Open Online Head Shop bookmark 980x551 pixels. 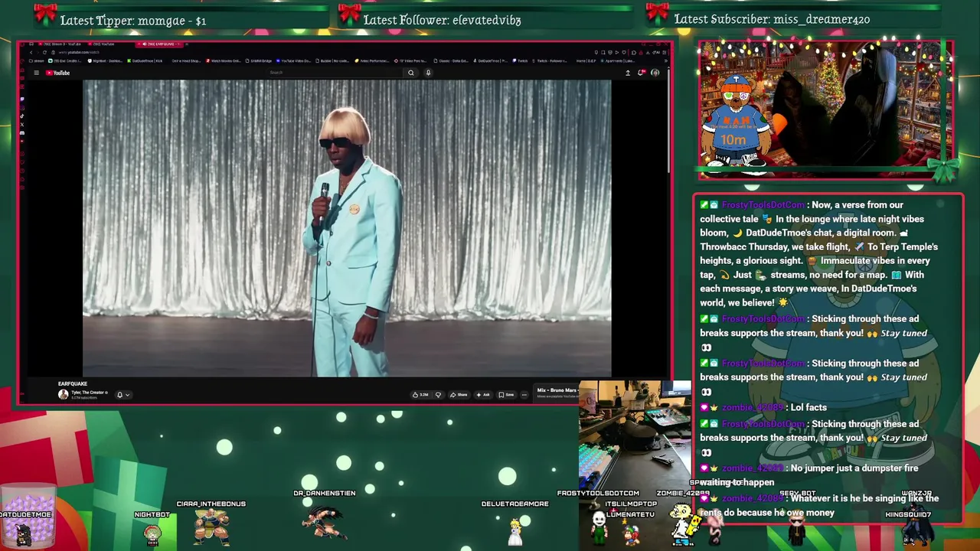pyautogui.click(x=186, y=61)
